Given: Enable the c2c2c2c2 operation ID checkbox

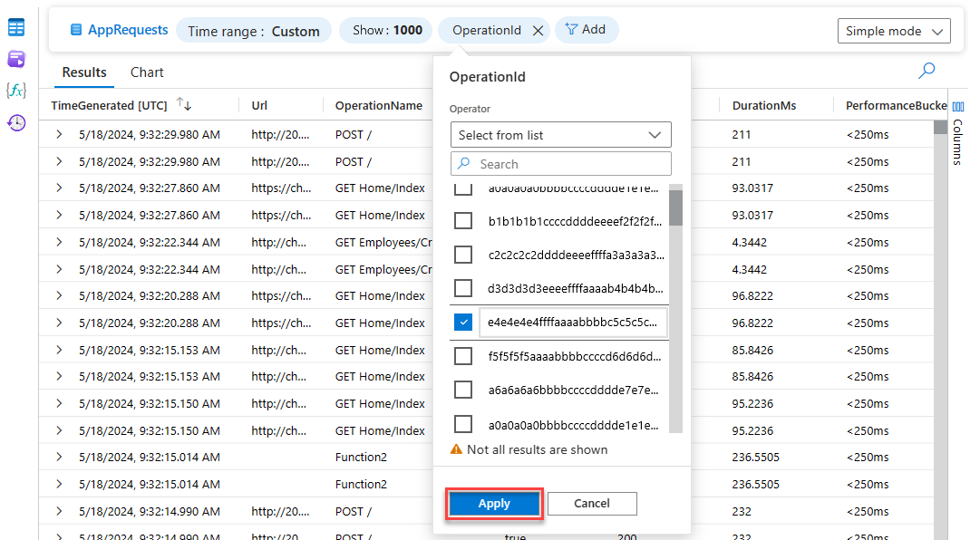Looking at the screenshot, I should [463, 255].
